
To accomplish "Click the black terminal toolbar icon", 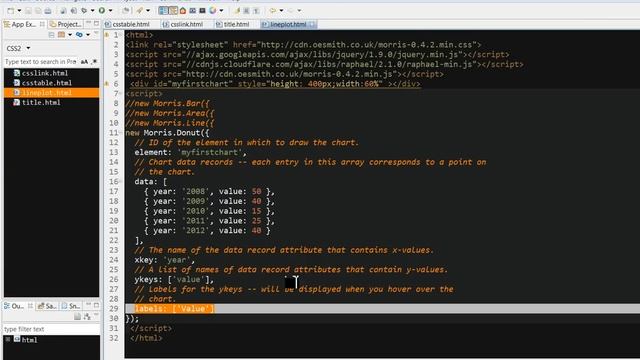I will tap(202, 10).
